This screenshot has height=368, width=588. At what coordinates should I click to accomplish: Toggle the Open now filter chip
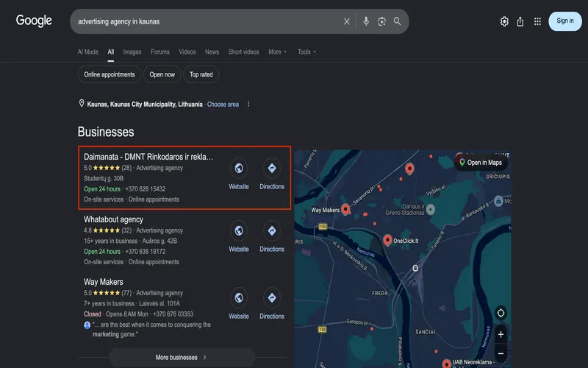tap(162, 74)
